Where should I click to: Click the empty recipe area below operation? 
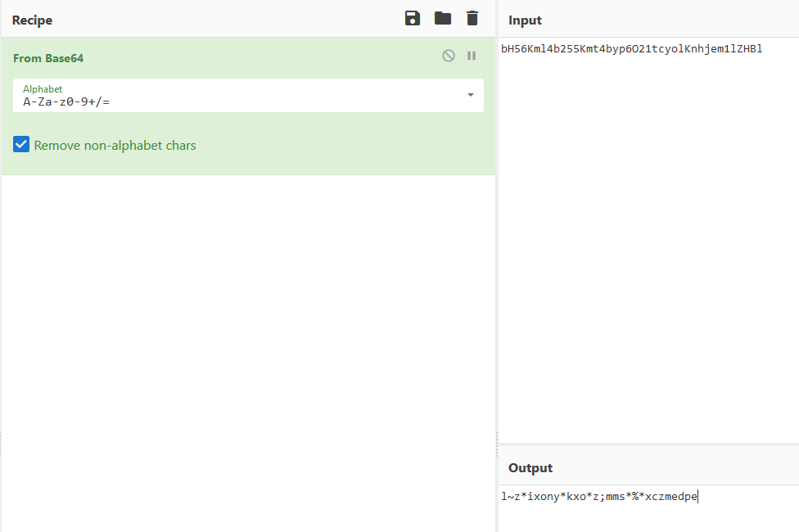(248, 352)
